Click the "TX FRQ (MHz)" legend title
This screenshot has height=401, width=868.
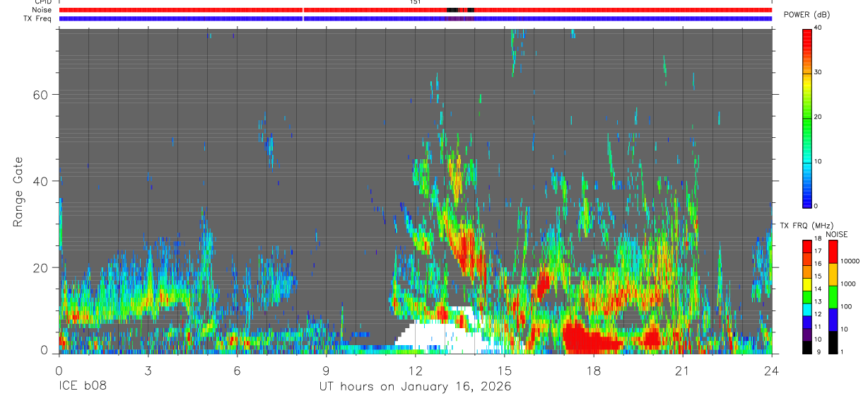(807, 225)
